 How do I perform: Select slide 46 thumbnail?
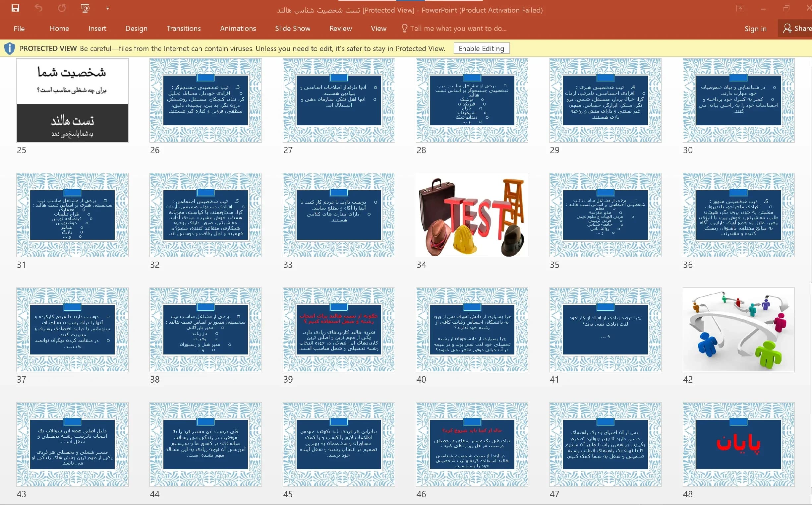(x=472, y=444)
